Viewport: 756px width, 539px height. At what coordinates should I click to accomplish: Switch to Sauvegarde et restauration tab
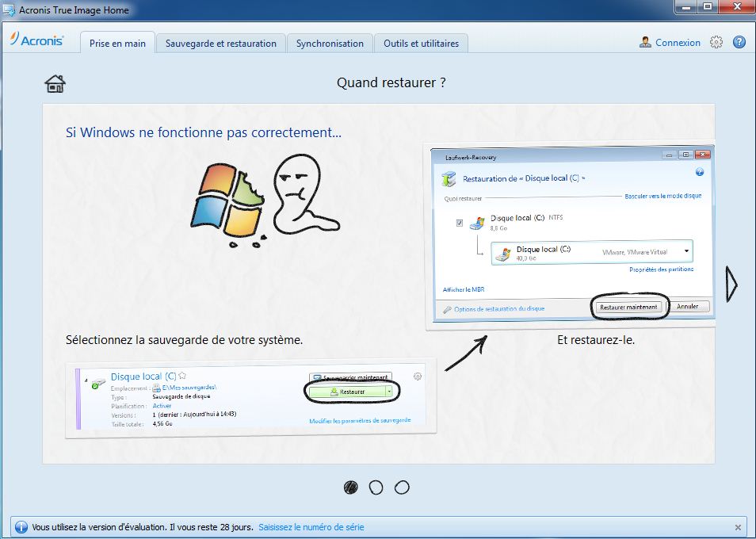(x=221, y=44)
